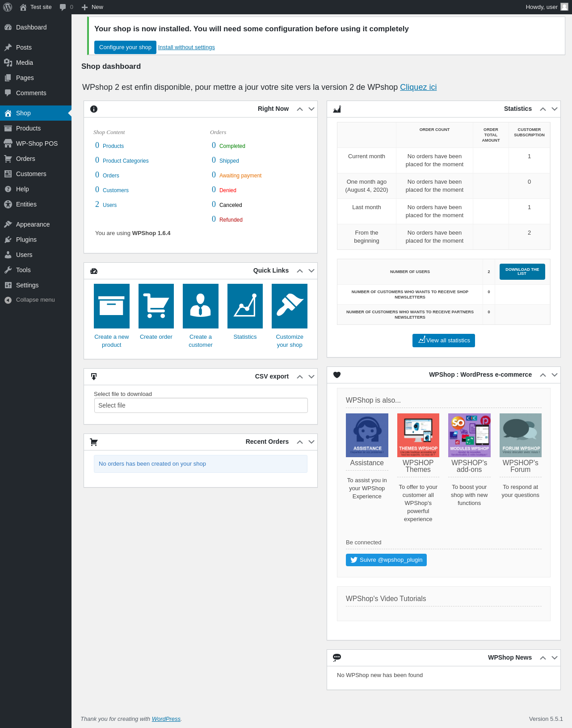Image resolution: width=572 pixels, height=728 pixels.
Task: Click the WordPress logo in the admin bar
Action: tap(8, 7)
